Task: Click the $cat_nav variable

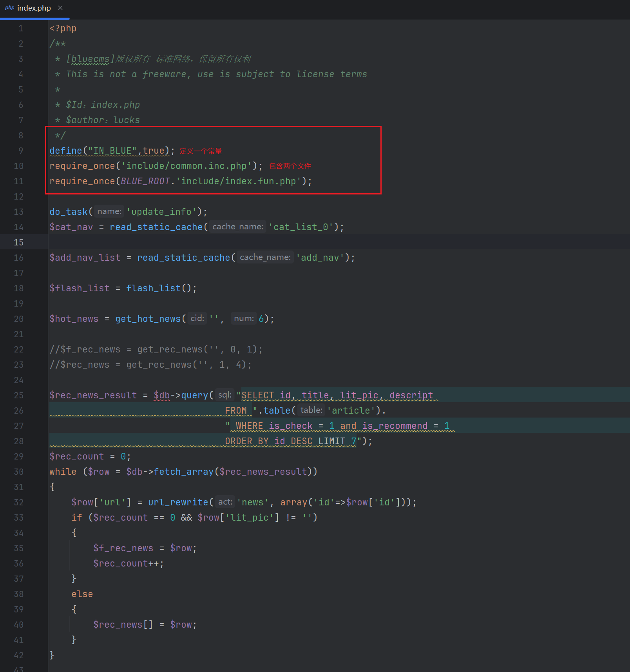Action: point(71,227)
